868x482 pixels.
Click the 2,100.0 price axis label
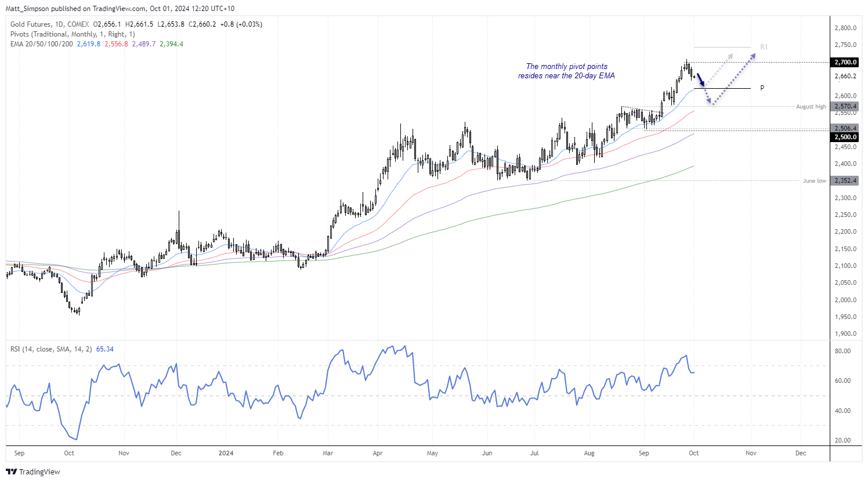(845, 266)
